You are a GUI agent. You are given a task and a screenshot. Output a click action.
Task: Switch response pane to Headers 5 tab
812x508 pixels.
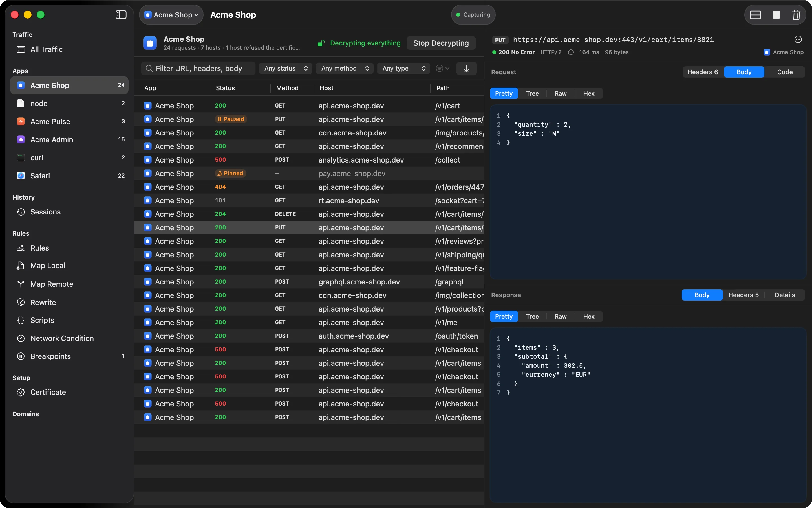click(743, 295)
